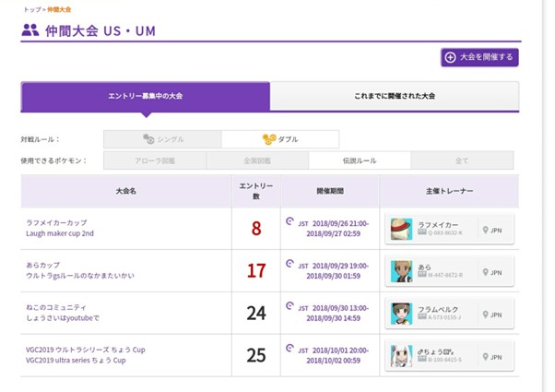Click ID card icon under フラムベルク name
Image resolution: width=555 pixels, height=392 pixels.
(x=422, y=316)
